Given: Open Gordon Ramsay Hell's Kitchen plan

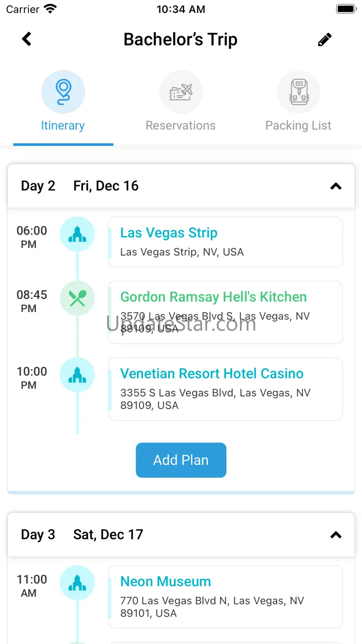Looking at the screenshot, I should [226, 312].
